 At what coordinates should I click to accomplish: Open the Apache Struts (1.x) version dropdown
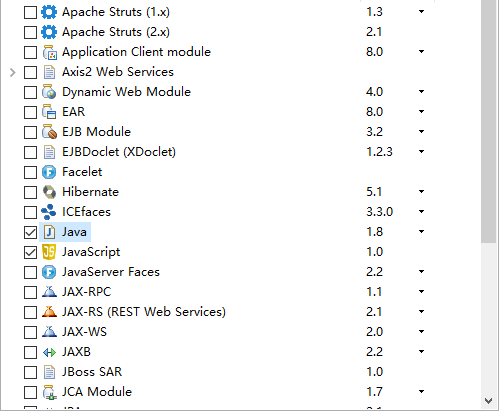[x=421, y=12]
